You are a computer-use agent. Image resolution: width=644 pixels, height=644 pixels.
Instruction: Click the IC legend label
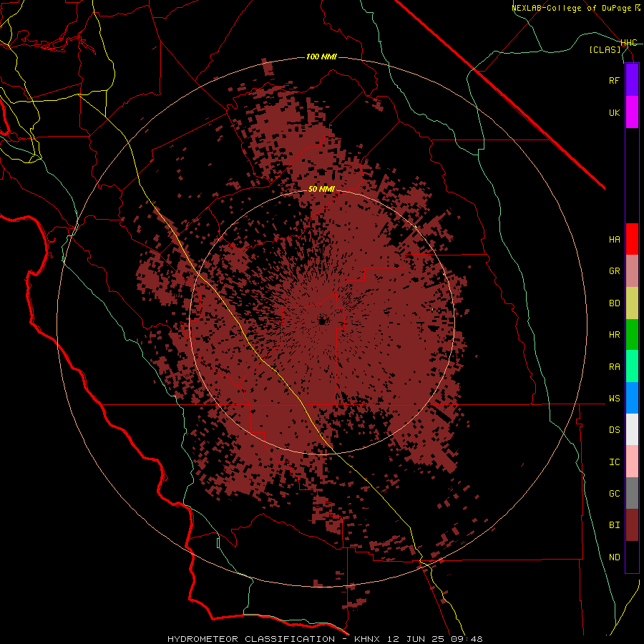tap(614, 462)
